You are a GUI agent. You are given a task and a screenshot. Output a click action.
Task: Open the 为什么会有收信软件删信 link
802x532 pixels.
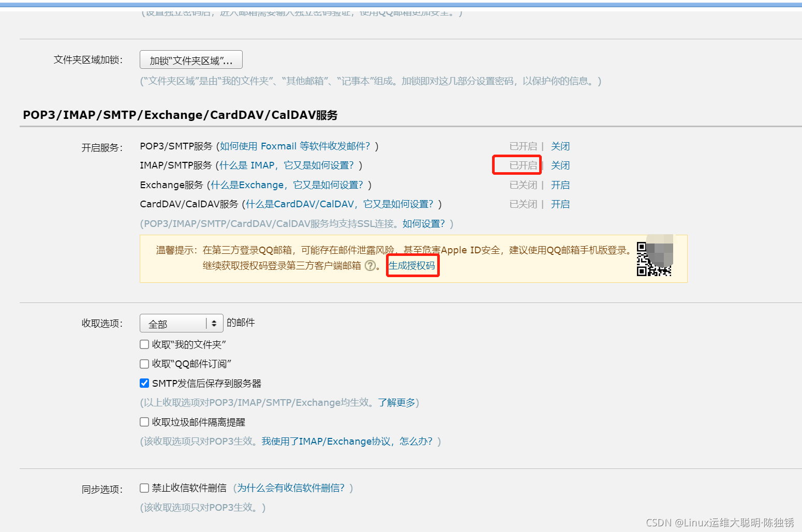point(291,488)
